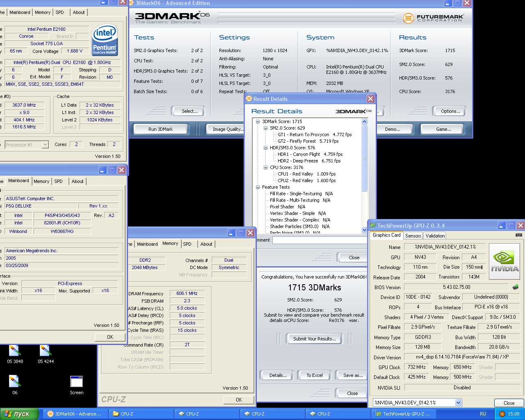Click the Image Quality... button
Image resolution: width=525 pixels, height=420 pixels.
point(228,129)
